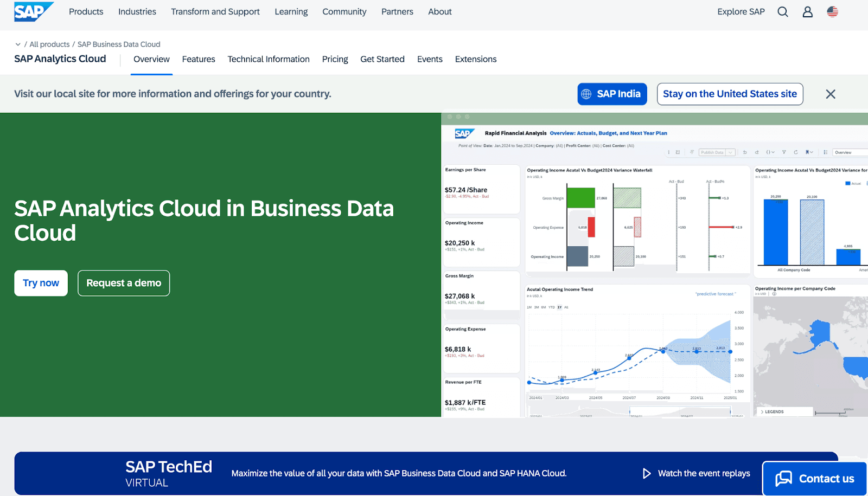
Task: Open search using the magnifier icon
Action: point(782,11)
